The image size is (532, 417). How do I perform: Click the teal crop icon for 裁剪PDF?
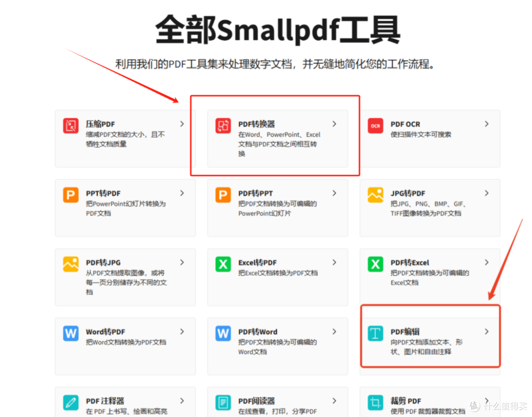click(x=375, y=403)
